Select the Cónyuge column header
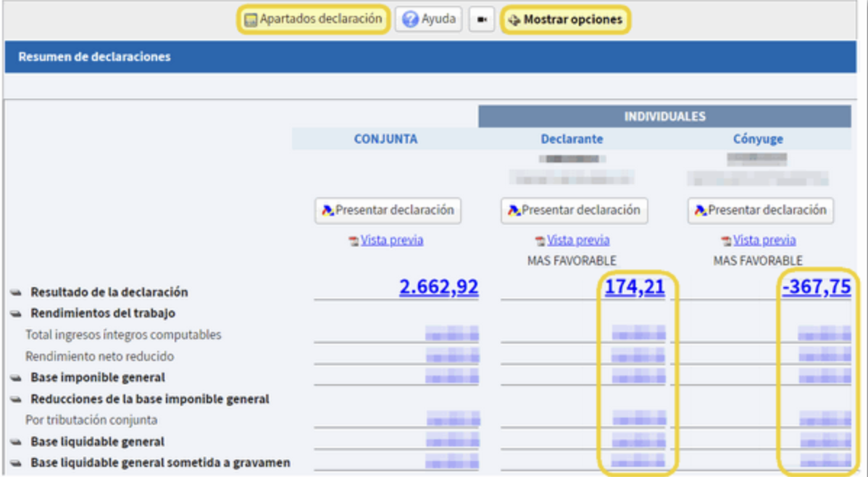Screen dimensions: 868x477 pyautogui.click(x=758, y=139)
